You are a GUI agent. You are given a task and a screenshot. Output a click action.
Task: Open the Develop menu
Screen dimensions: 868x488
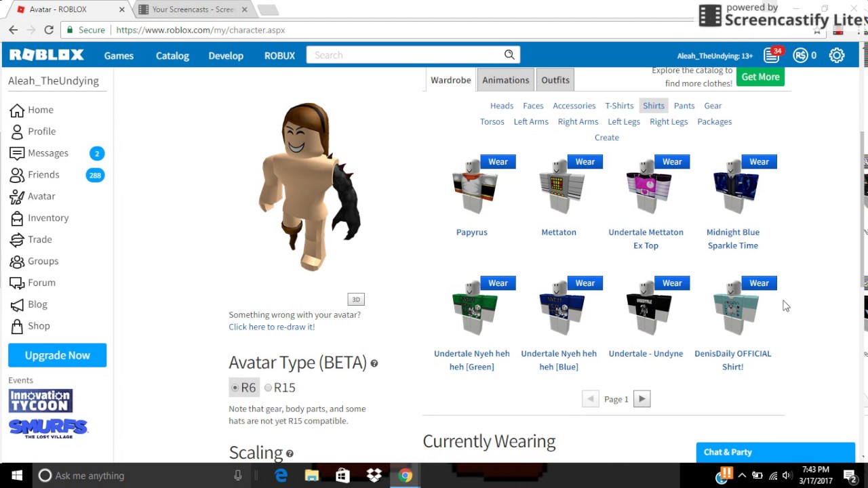226,56
